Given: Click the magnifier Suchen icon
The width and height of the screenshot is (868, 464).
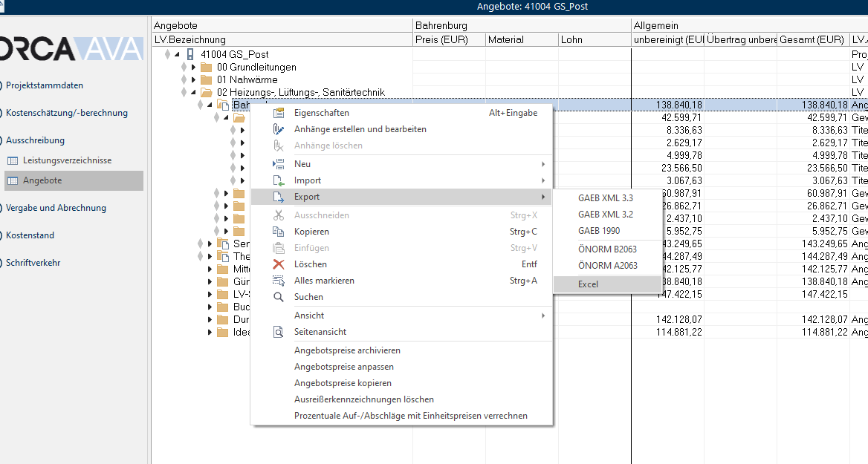Looking at the screenshot, I should pos(279,297).
